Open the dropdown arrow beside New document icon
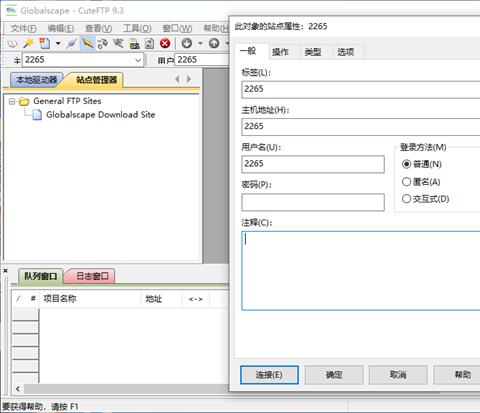Screen dimensions: 480x413 point(58,43)
